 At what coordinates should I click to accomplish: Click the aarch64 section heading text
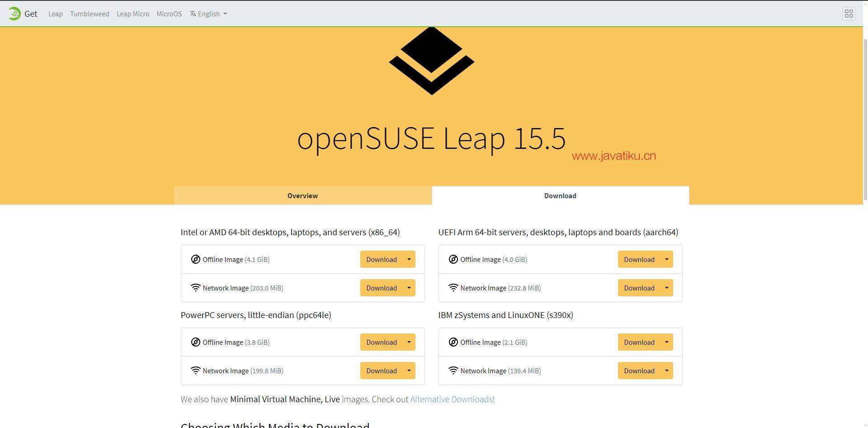click(558, 232)
